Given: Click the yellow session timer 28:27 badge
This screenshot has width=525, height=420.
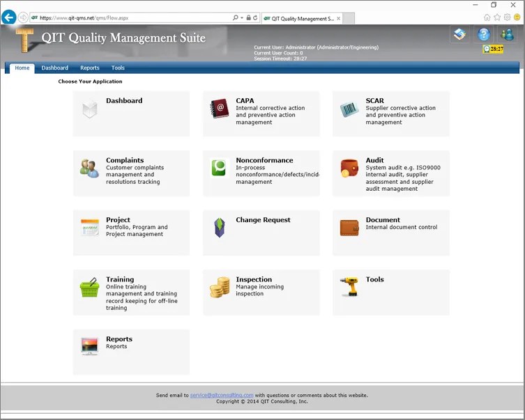Looking at the screenshot, I should click(x=493, y=49).
